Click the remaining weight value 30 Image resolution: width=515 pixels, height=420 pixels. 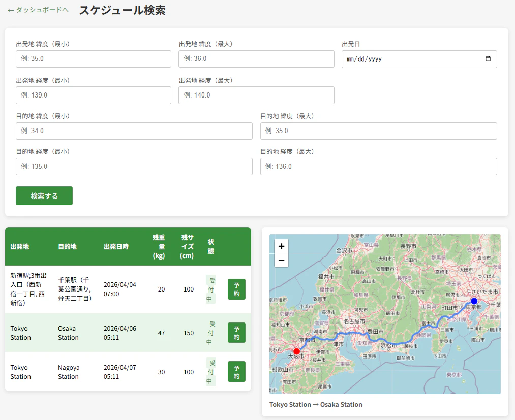(x=161, y=372)
